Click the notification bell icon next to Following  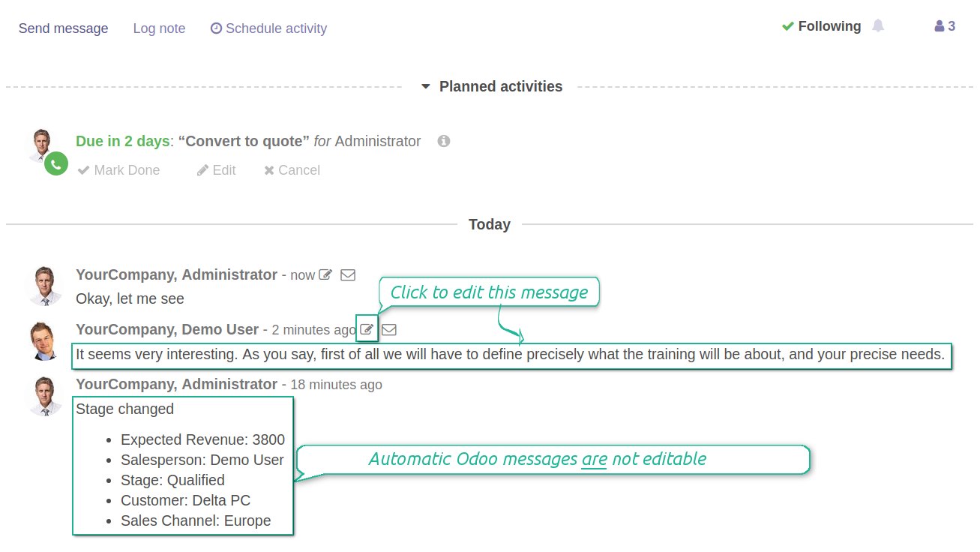878,26
